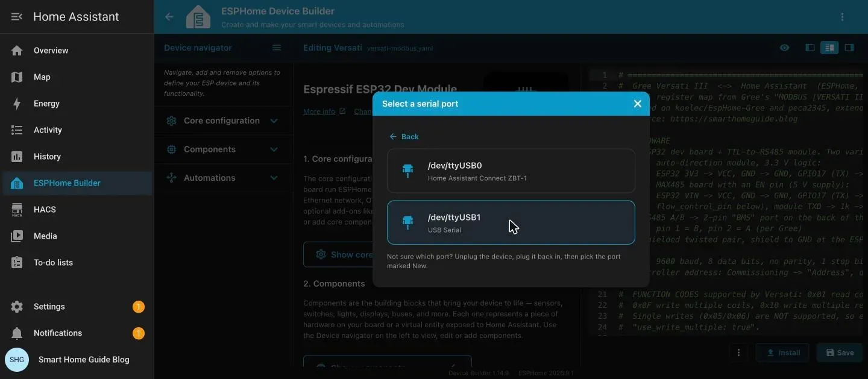Go back using the dialog's Back link

tap(404, 137)
